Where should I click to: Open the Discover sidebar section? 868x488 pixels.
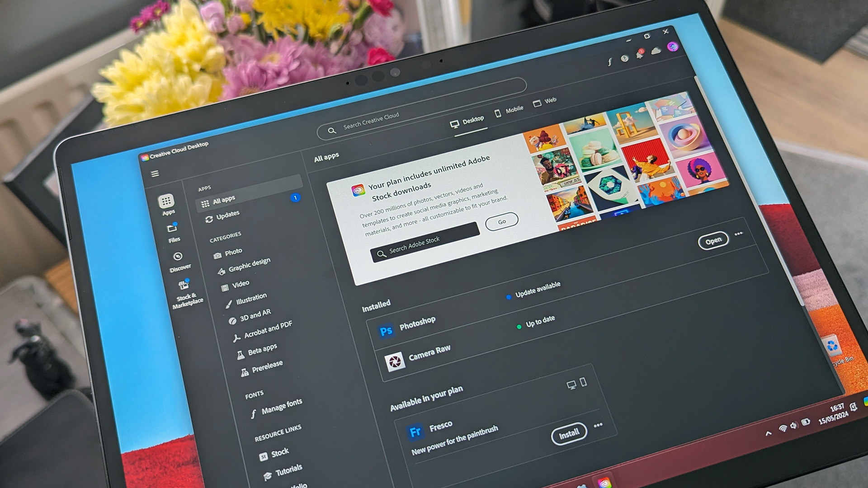point(179,262)
